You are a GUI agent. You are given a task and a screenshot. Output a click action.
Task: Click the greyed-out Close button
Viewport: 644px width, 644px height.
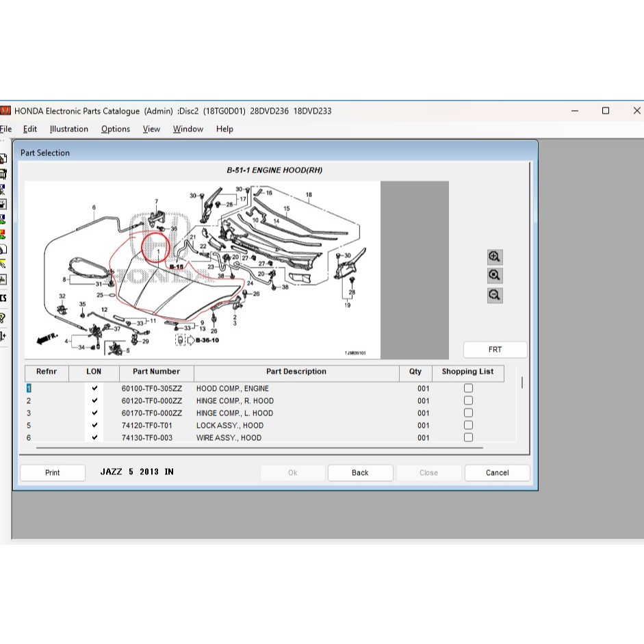429,473
